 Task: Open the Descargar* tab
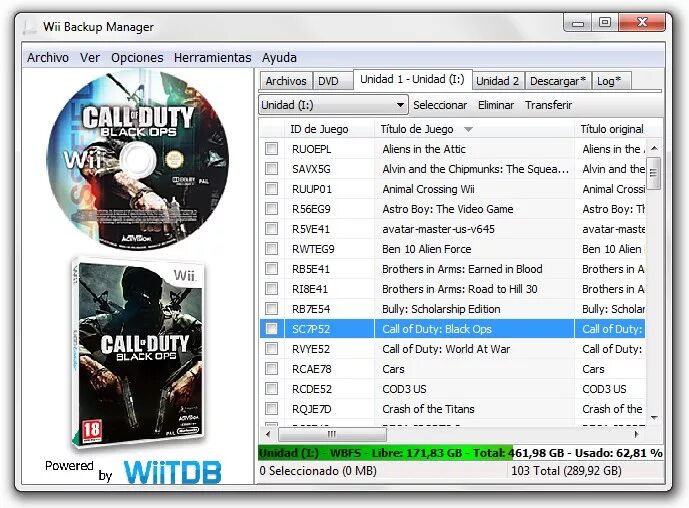pos(558,81)
